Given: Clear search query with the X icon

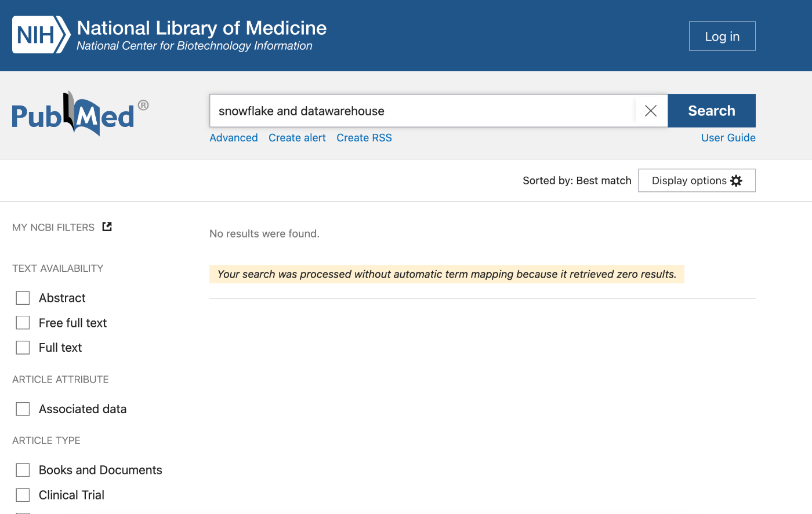Looking at the screenshot, I should point(651,111).
